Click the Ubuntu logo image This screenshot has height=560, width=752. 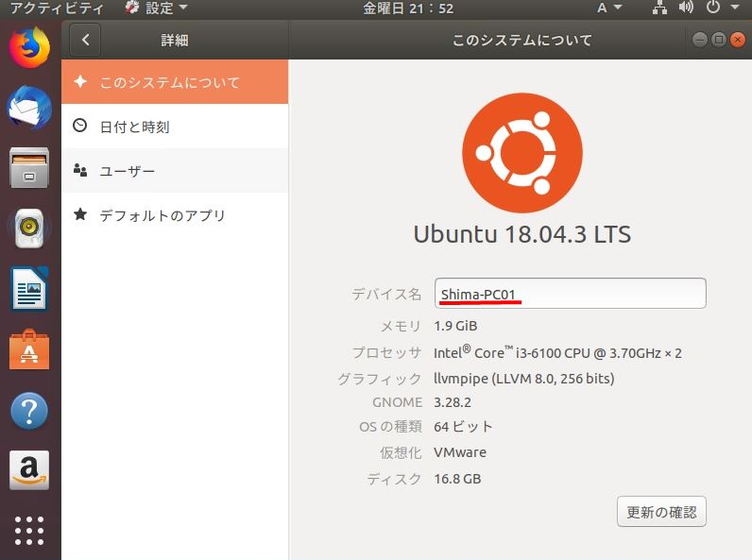[x=522, y=152]
